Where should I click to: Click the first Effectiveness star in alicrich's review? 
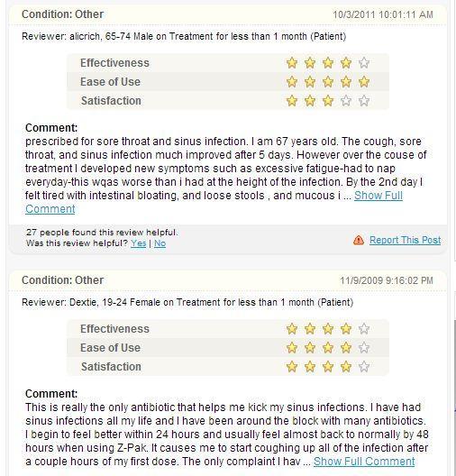pos(292,63)
